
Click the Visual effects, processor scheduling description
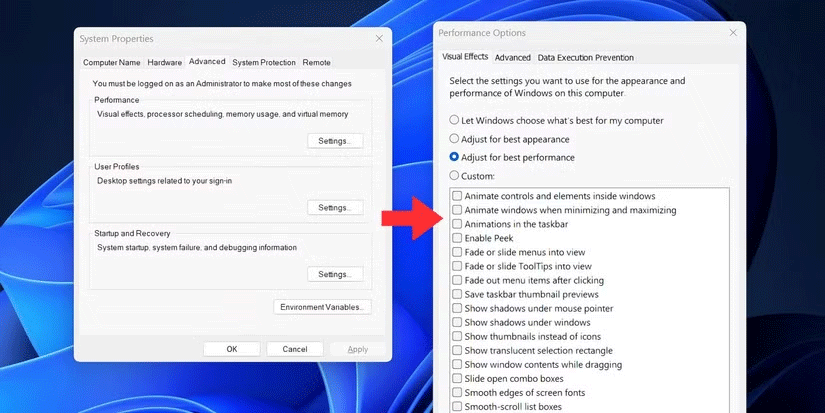(x=223, y=114)
